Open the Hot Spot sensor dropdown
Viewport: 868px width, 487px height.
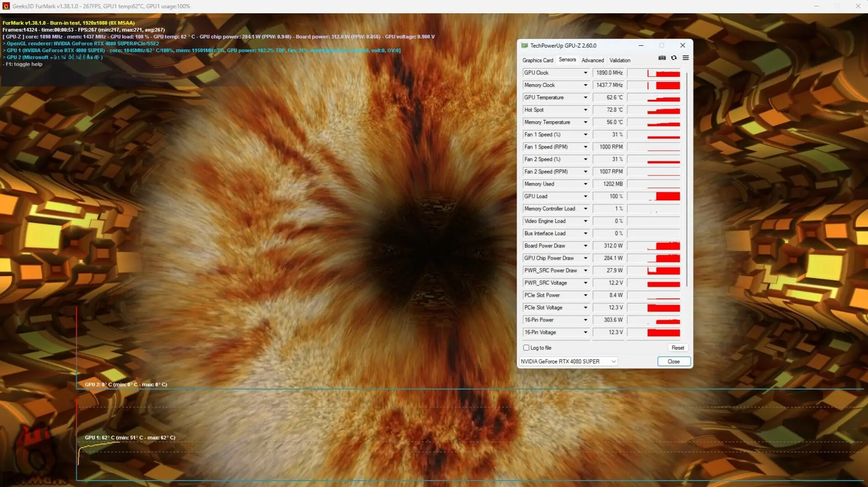585,110
